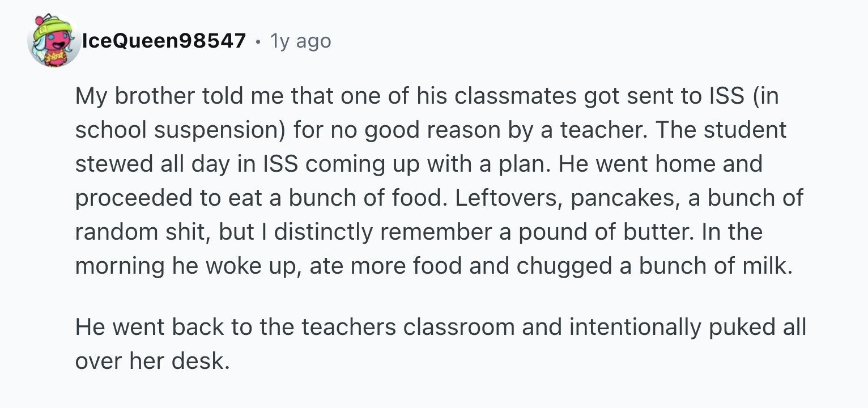The image size is (868, 408).
Task: Click the text '(in school suspension)'
Action: [x=427, y=113]
